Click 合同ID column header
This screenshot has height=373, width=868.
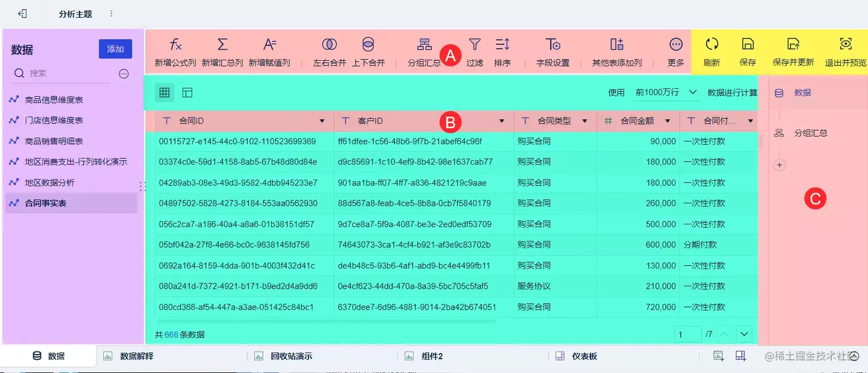pyautogui.click(x=245, y=121)
